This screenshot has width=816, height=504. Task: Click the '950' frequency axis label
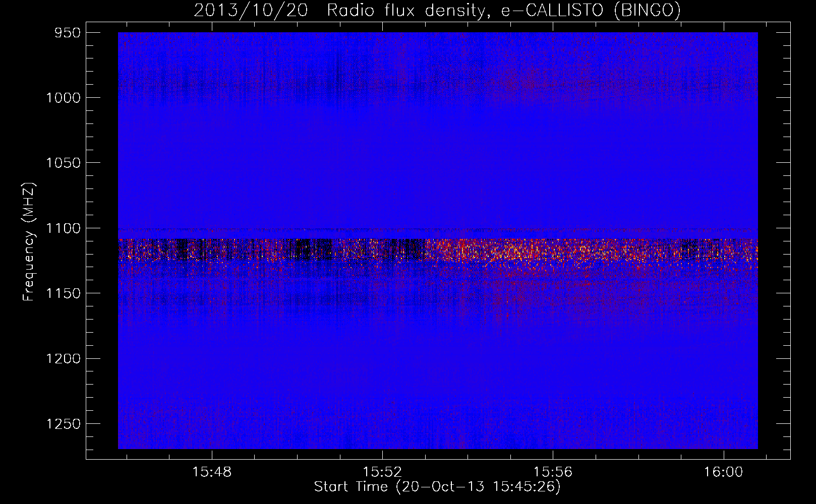68,33
